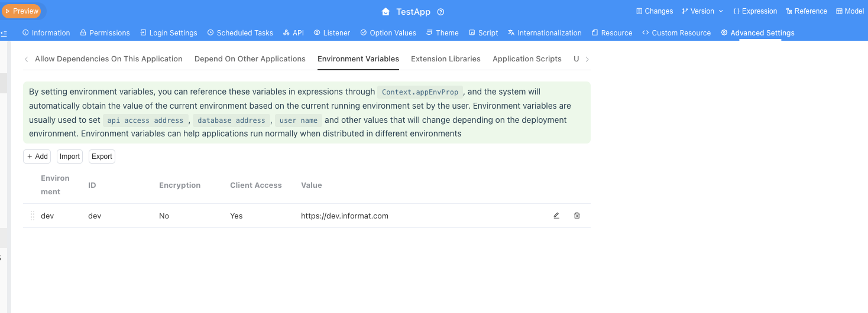
Task: Click the Client Access column header
Action: coord(256,185)
